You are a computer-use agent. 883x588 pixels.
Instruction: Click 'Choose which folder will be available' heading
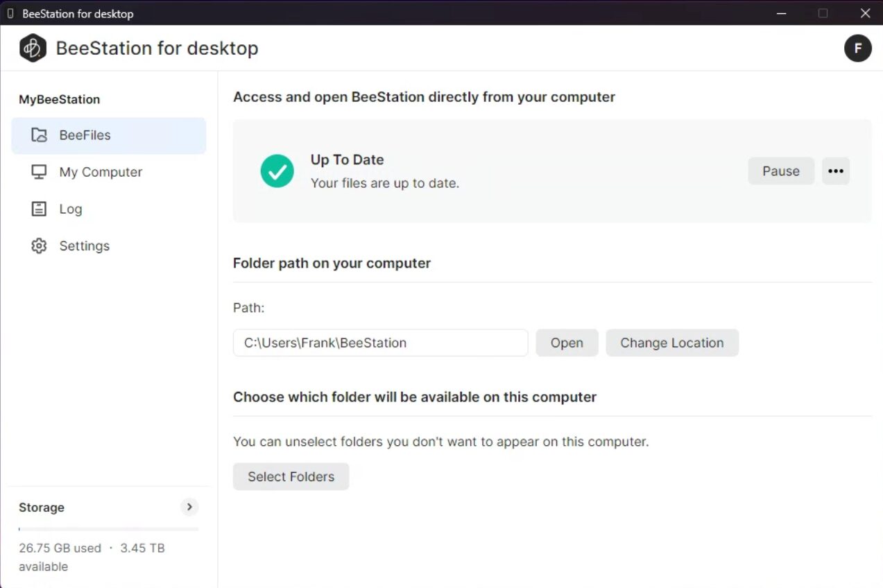[x=415, y=397]
